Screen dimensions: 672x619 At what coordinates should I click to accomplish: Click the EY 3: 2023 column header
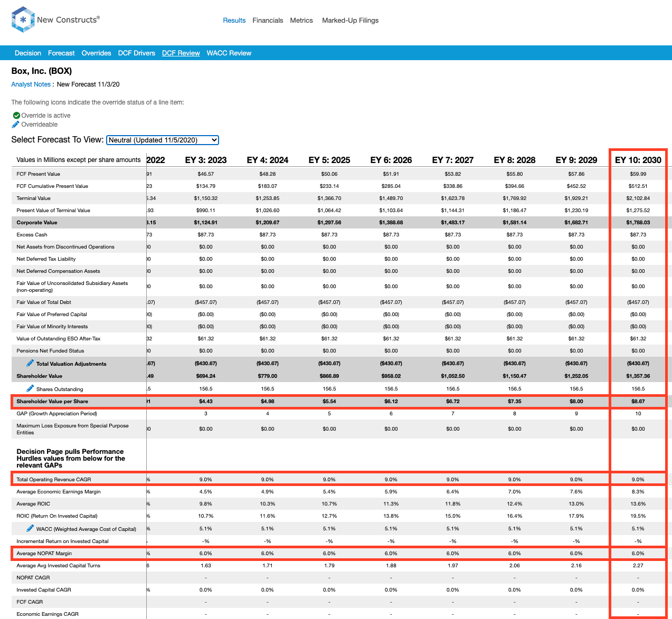tap(206, 160)
